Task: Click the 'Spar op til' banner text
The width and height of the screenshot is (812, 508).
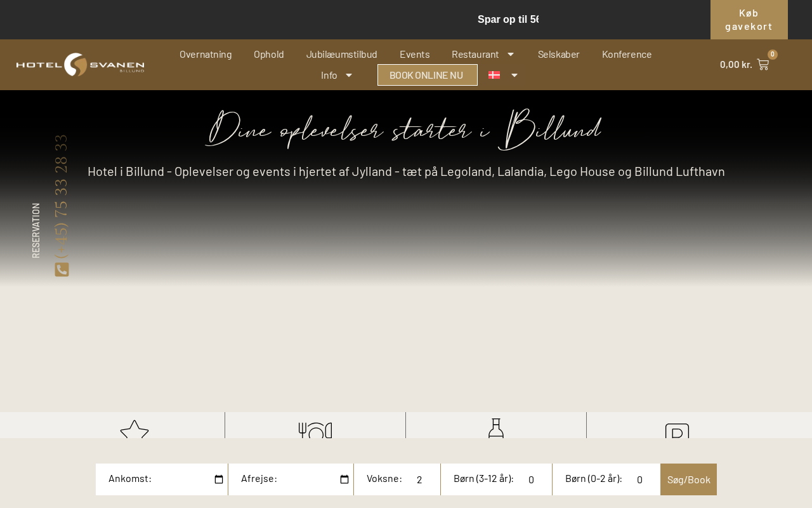Action: pyautogui.click(x=508, y=20)
